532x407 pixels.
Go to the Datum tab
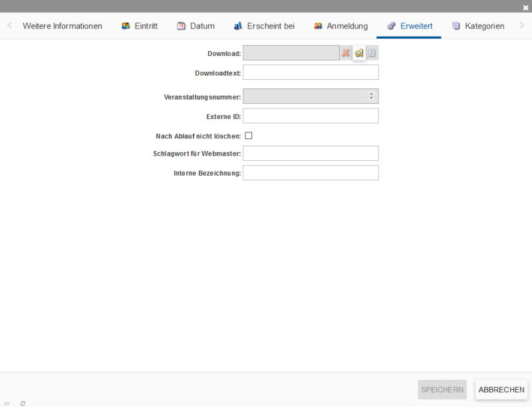(x=196, y=26)
